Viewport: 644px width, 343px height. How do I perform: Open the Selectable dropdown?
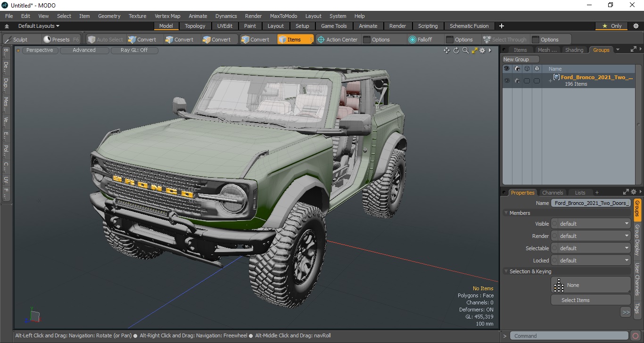[591, 248]
